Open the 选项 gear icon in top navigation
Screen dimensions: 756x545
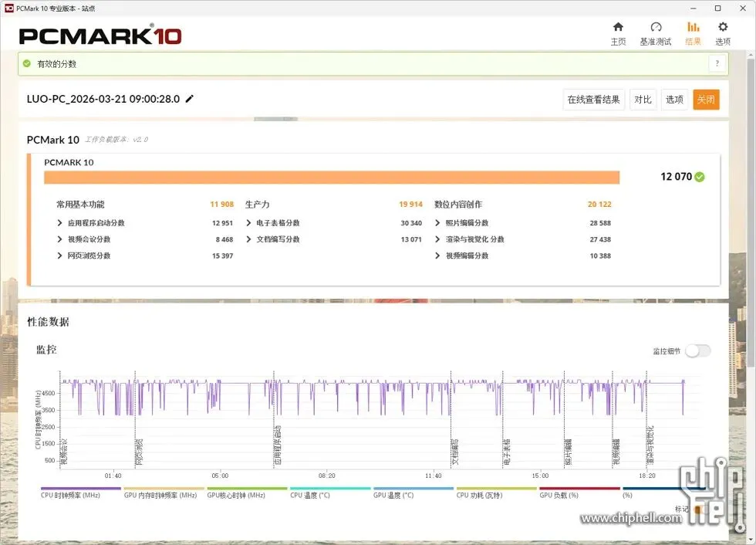722,27
